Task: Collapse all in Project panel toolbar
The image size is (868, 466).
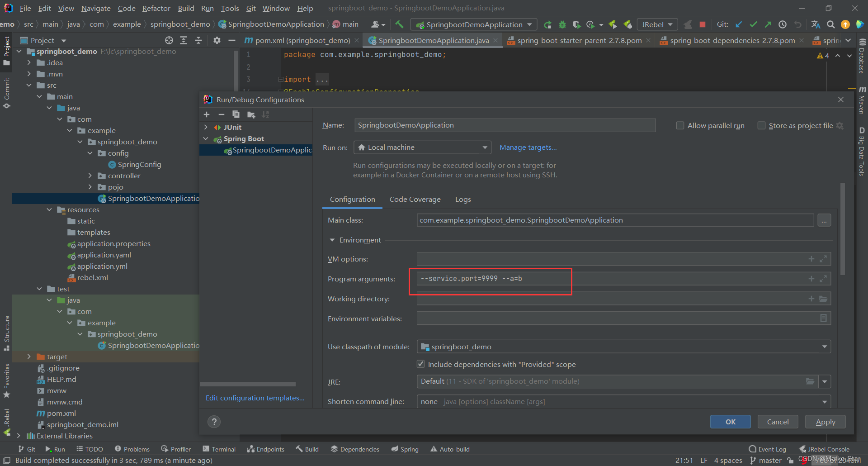Action: click(198, 40)
